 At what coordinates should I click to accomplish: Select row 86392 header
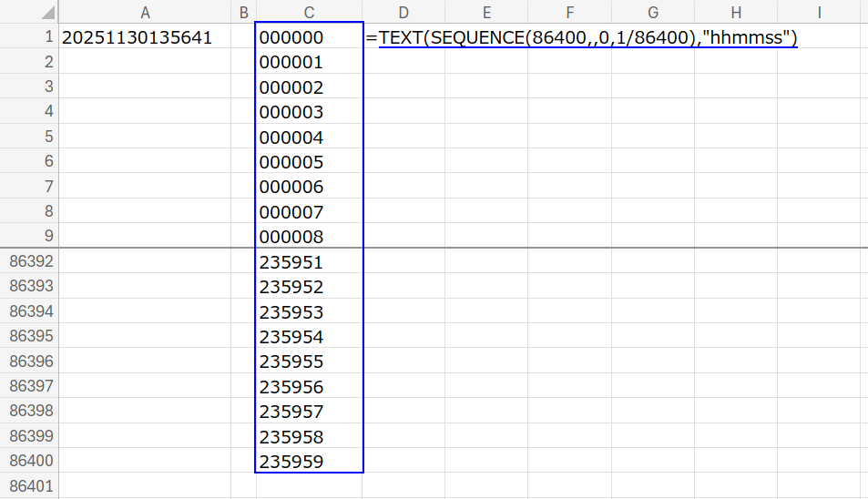tap(29, 262)
